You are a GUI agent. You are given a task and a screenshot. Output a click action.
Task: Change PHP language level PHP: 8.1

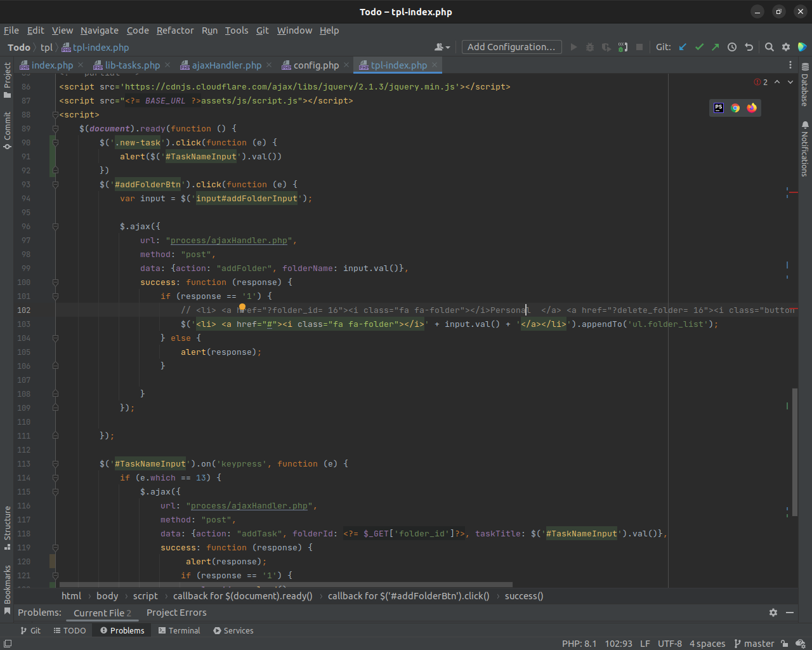click(579, 644)
